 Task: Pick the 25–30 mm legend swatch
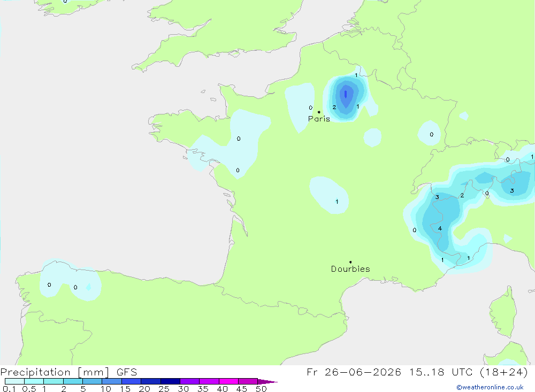[x=170, y=381]
